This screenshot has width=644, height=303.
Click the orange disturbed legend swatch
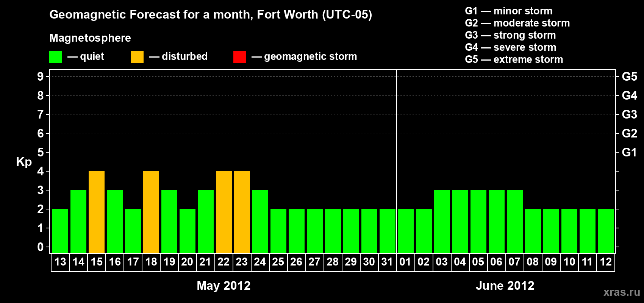[137, 57]
